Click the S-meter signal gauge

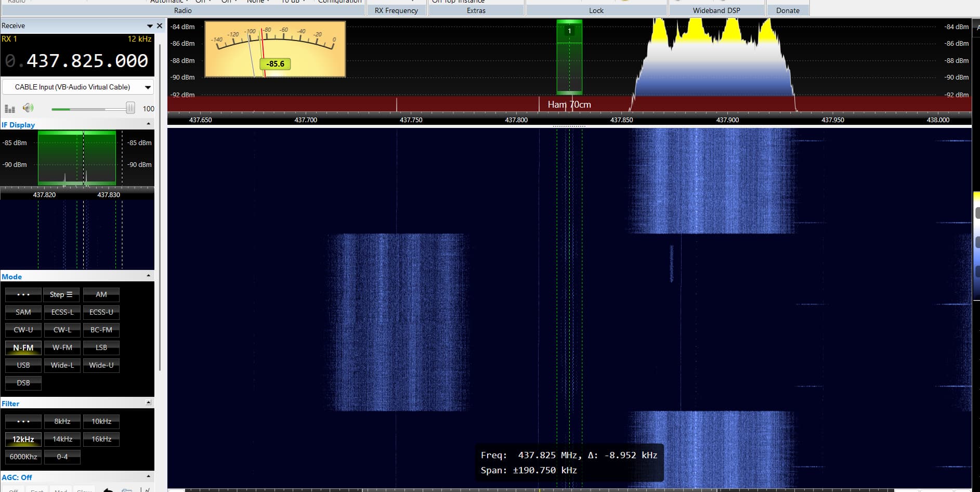275,49
